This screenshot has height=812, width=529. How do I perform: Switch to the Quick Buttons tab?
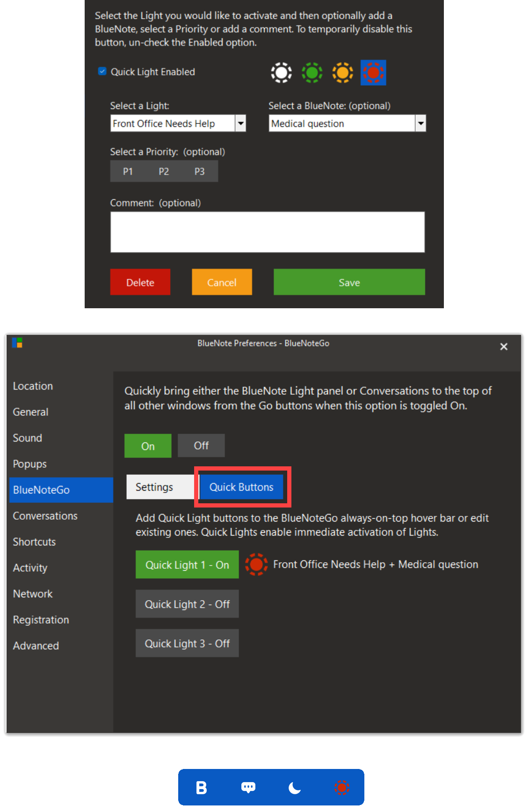(x=241, y=487)
